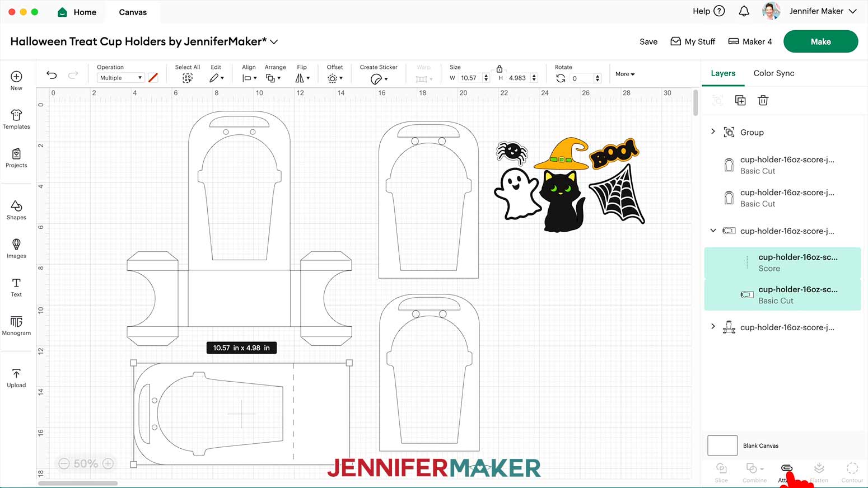Image resolution: width=868 pixels, height=488 pixels.
Task: Toggle the size aspect ratio lock
Action: click(499, 68)
